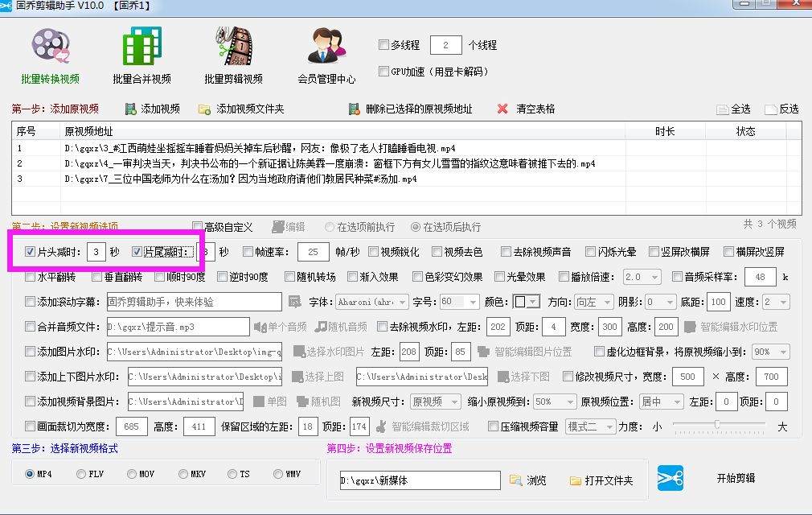812x515 pixels.
Task: Click the 随机图 icon
Action: (302, 402)
